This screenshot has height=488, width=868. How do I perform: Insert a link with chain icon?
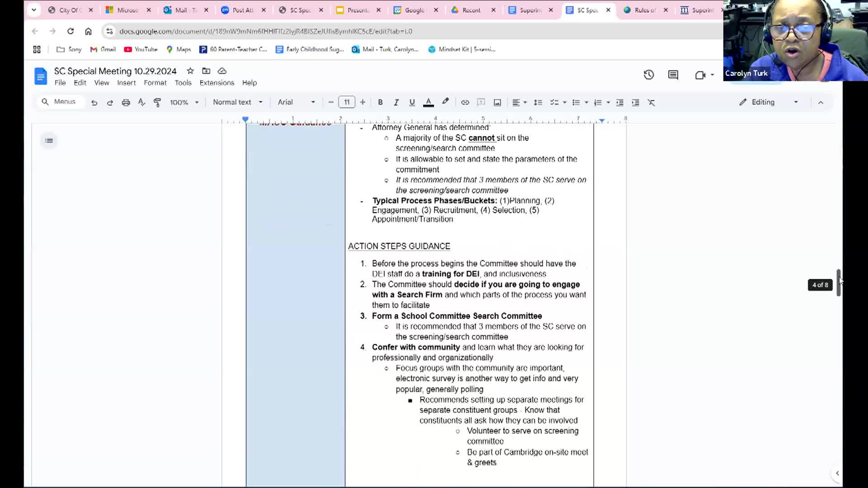click(465, 103)
